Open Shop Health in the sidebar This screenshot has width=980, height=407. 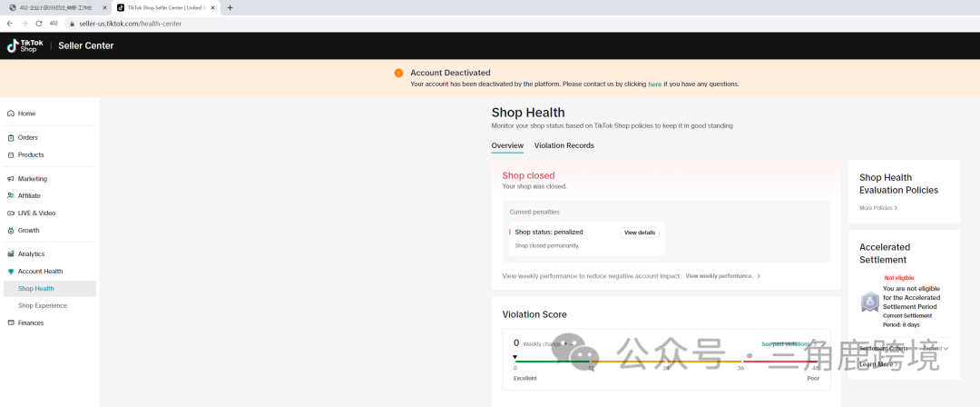point(50,289)
